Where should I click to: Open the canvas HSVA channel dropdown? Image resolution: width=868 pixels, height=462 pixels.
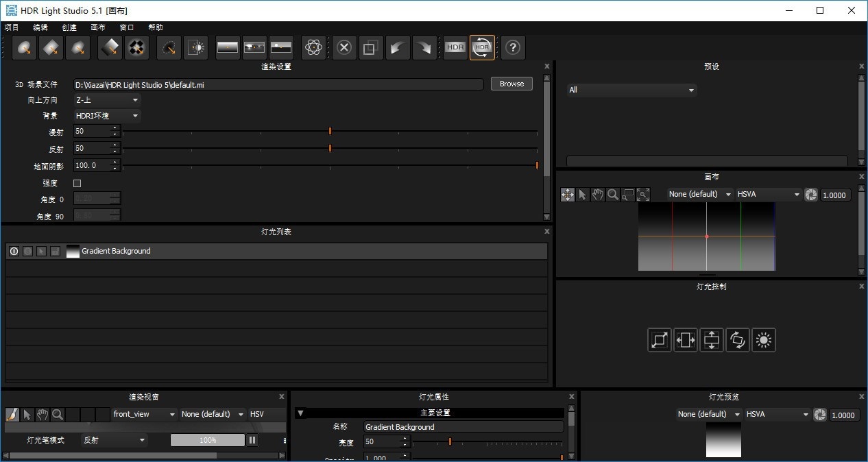coord(769,195)
